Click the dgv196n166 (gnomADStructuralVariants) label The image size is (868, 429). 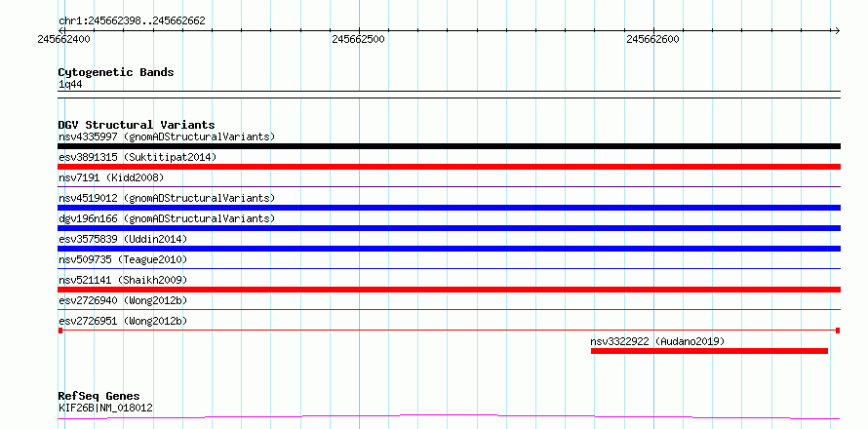(x=167, y=218)
